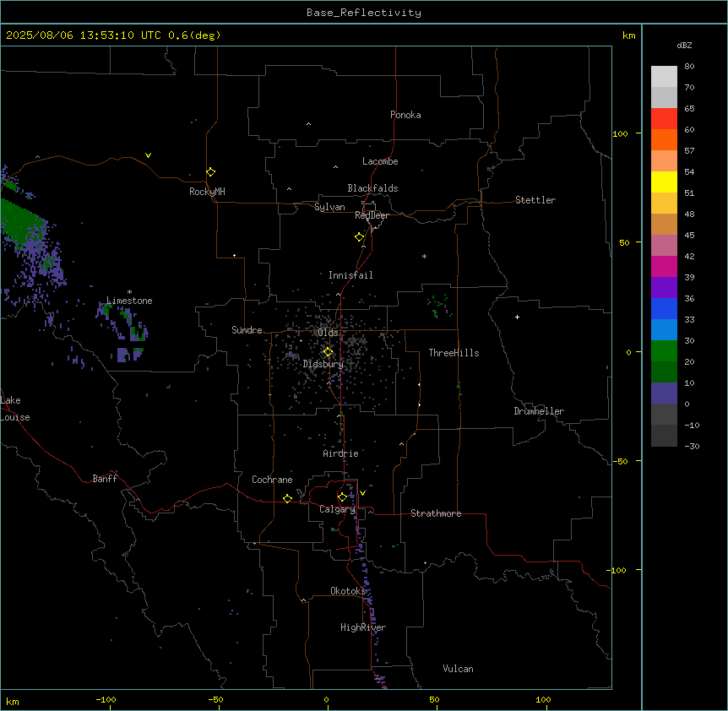Pick the orange 60-57 dBZ legend swatch
This screenshot has width=728, height=711.
[664, 139]
